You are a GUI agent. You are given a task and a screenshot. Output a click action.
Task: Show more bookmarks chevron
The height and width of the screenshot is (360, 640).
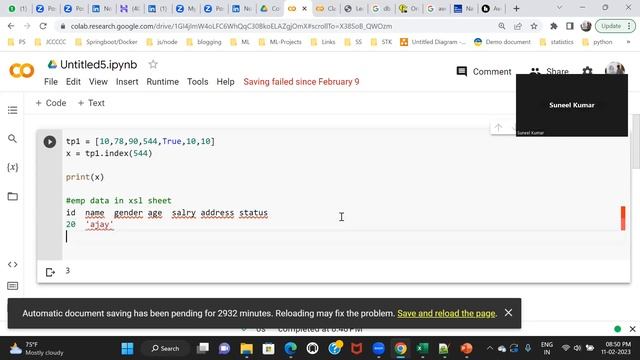click(628, 42)
